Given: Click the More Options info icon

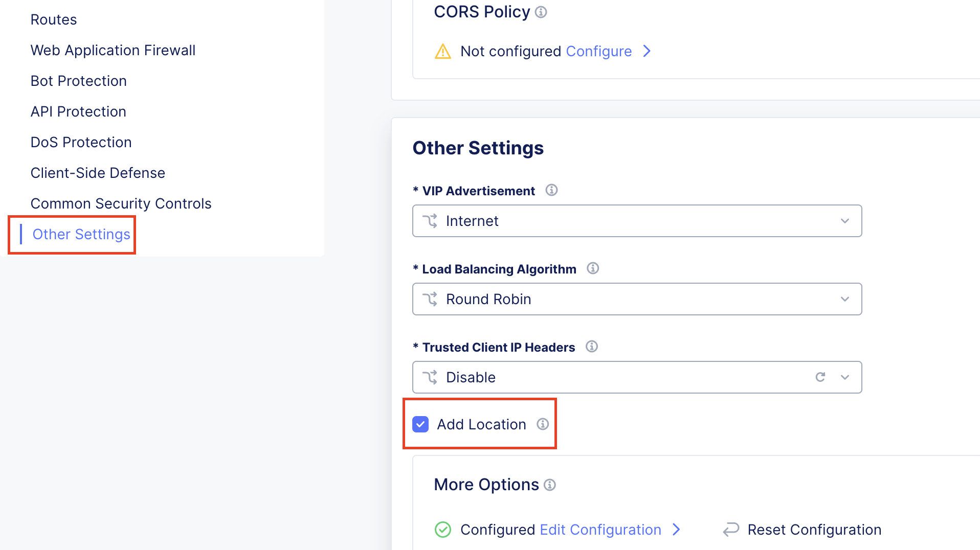Looking at the screenshot, I should click(x=550, y=485).
